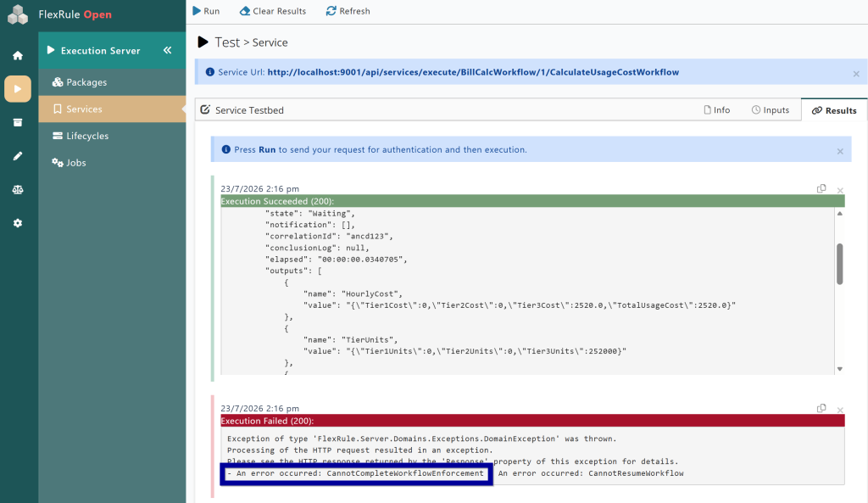This screenshot has height=503, width=868.
Task: Click the "state": "Waiting" line
Action: coord(310,213)
